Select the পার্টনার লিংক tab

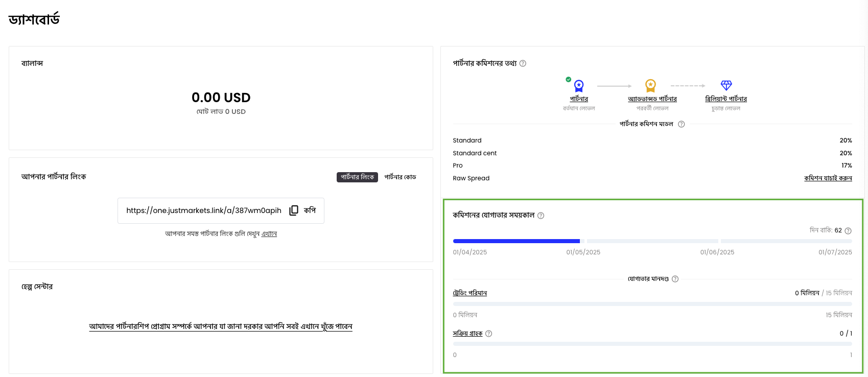tap(357, 177)
